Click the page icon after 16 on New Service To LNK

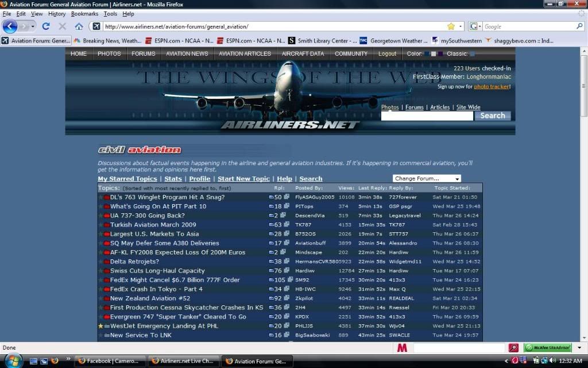(x=287, y=335)
